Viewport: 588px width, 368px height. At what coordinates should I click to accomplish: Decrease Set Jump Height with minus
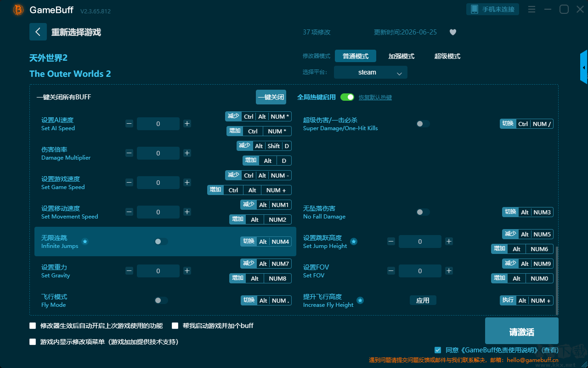pos(391,241)
